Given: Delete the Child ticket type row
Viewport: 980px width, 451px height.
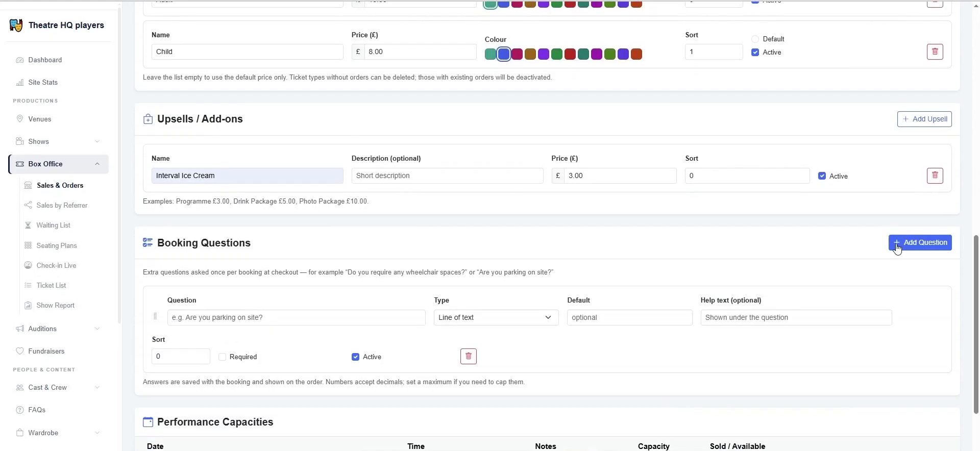Looking at the screenshot, I should (x=935, y=52).
